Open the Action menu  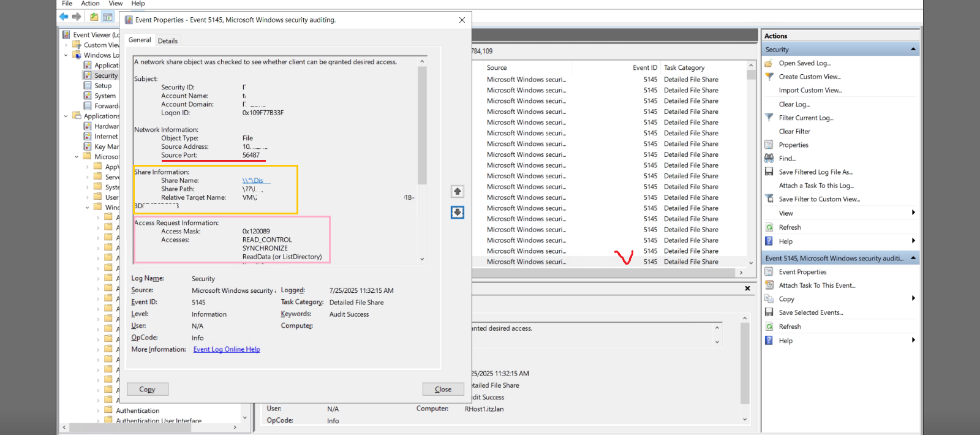pos(90,4)
